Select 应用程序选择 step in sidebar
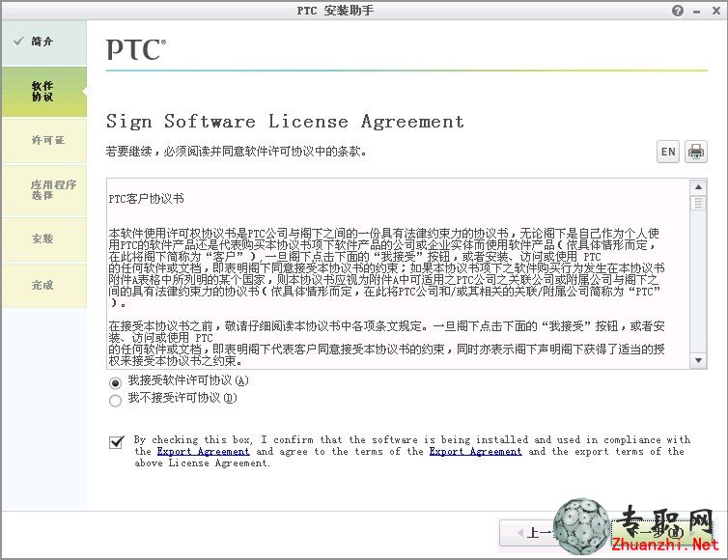Screen dimensions: 728x560 point(43,190)
